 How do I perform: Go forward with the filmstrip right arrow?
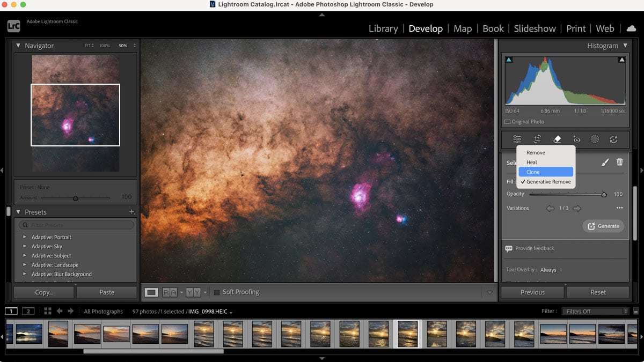pos(71,311)
